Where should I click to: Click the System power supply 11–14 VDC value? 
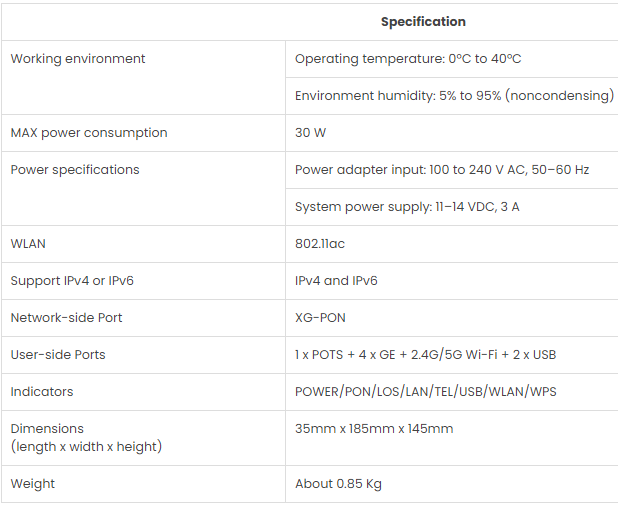click(x=407, y=207)
